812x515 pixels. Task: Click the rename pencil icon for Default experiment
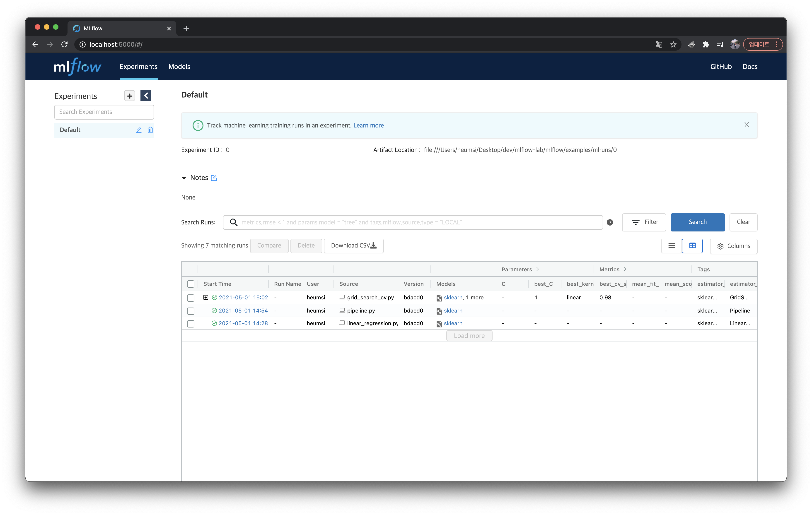(x=139, y=130)
